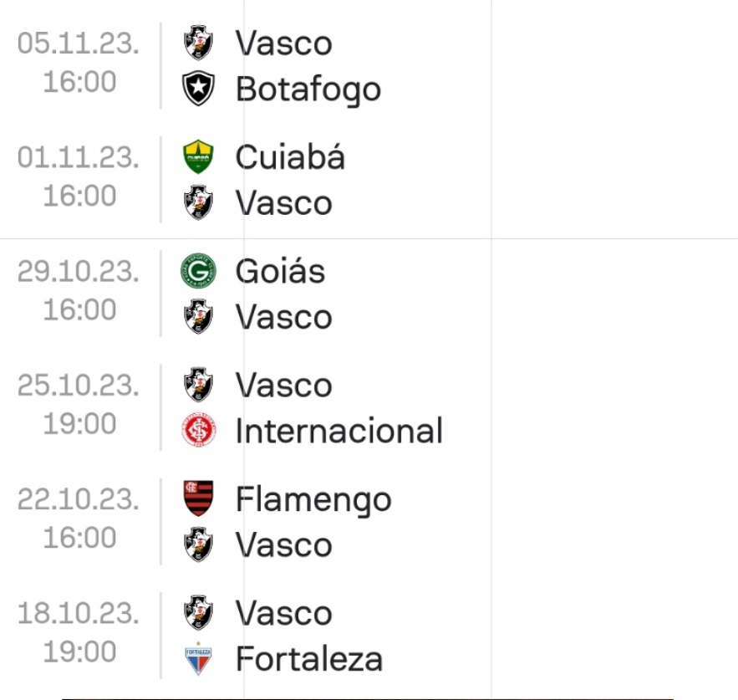Open the Fortaleza team link
Viewport: 738px width, 700px height.
tap(308, 659)
